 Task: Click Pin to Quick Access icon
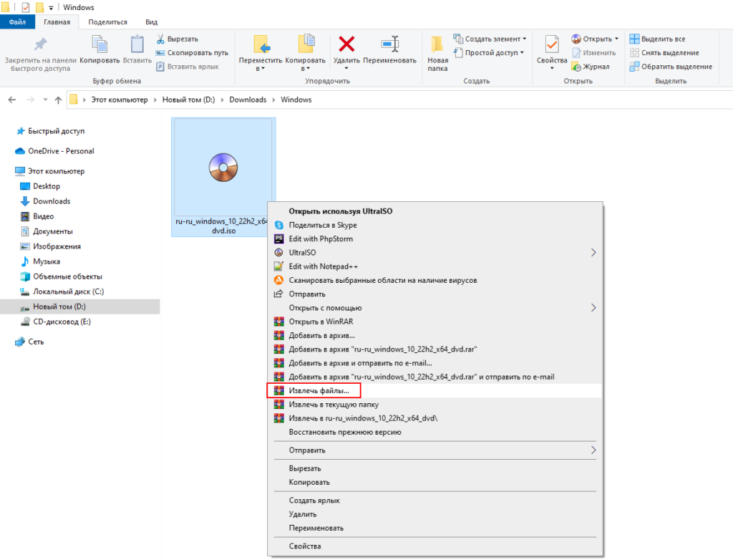click(x=40, y=44)
